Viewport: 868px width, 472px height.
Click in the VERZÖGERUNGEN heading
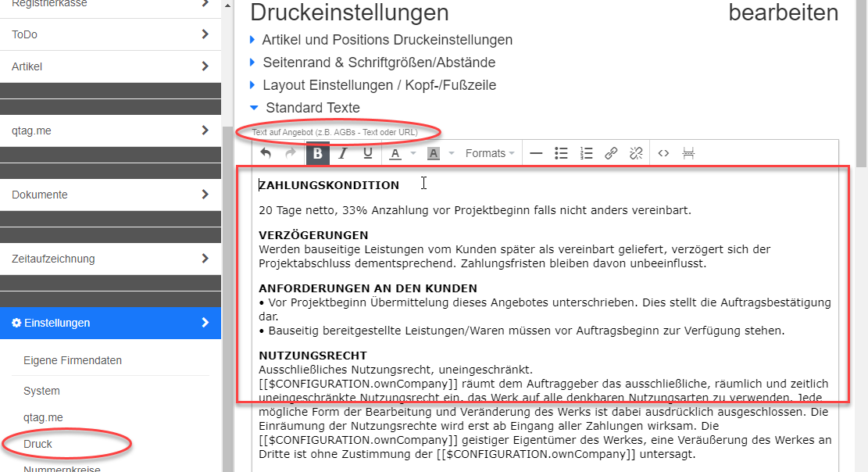coord(313,235)
